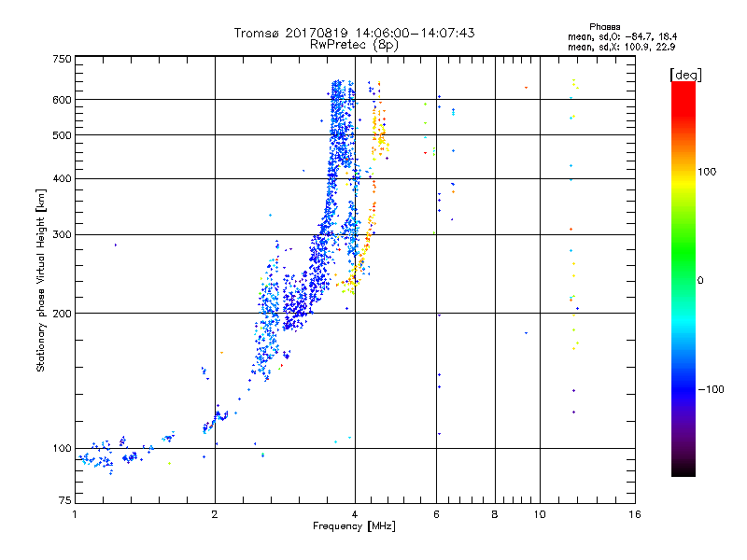The height and width of the screenshot is (560, 747).
Task: Select the 'mean, sd,X: 100.9, 22.9' line
Action: point(621,47)
